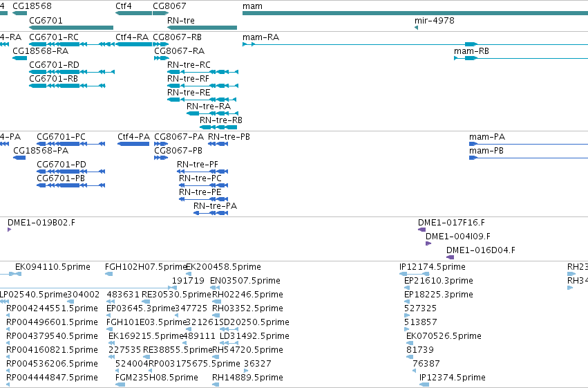This screenshot has width=588, height=388.
Task: Select the SD20250.5prime EST glyph
Action: click(x=229, y=329)
